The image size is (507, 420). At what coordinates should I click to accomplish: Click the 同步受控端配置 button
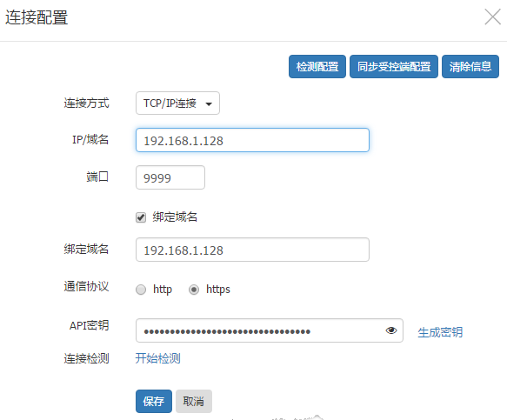click(393, 67)
